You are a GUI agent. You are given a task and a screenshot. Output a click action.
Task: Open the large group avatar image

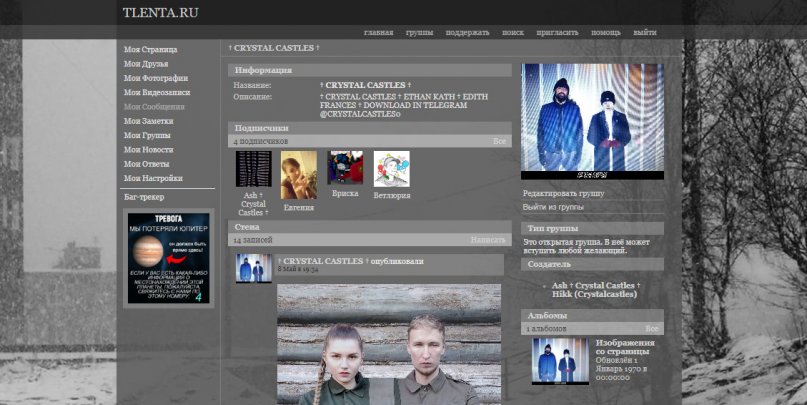tap(592, 121)
